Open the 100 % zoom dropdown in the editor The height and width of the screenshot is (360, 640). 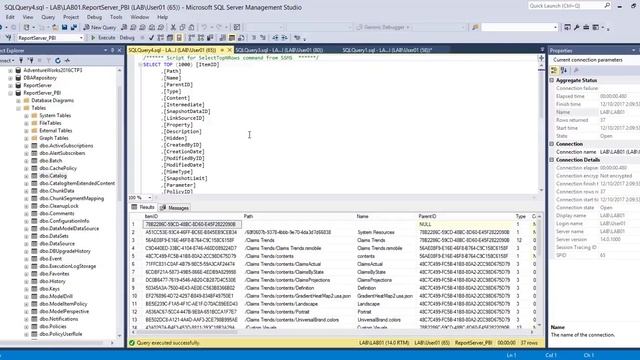click(x=149, y=198)
